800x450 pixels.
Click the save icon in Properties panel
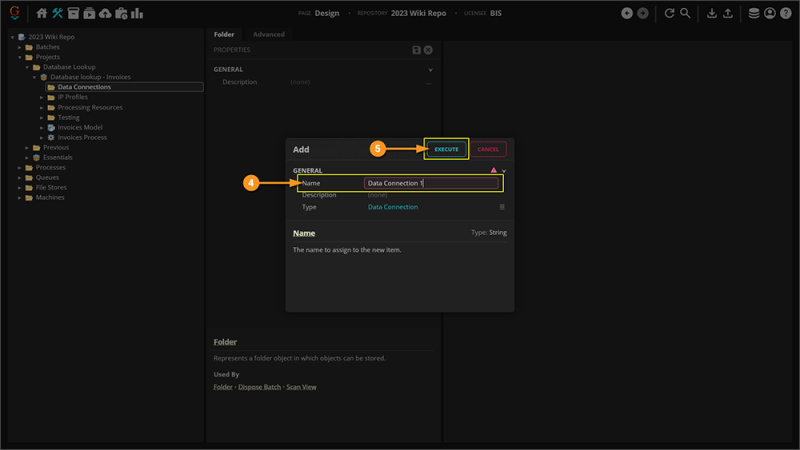point(417,50)
